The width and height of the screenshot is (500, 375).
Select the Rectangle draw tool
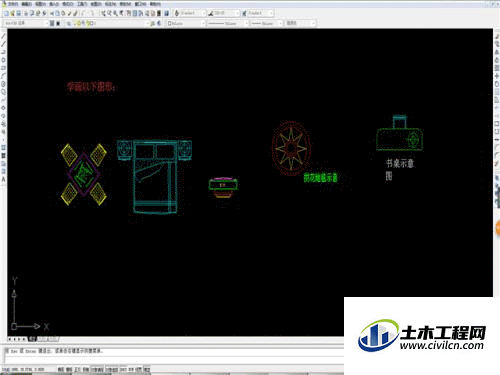coord(3,68)
